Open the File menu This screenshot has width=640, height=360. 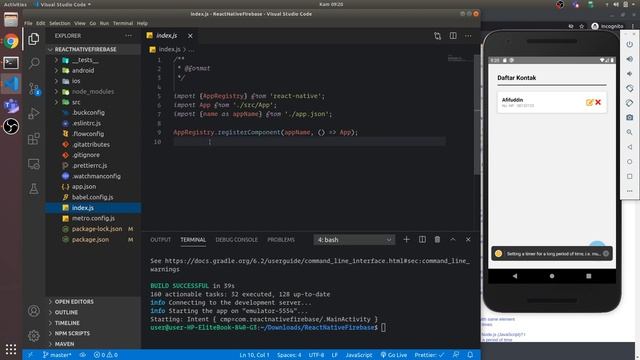point(28,23)
